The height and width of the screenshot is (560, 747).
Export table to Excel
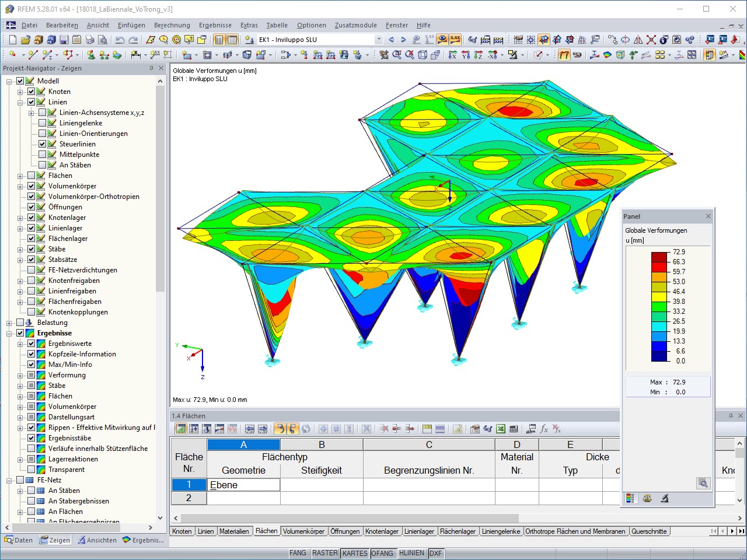point(501,429)
